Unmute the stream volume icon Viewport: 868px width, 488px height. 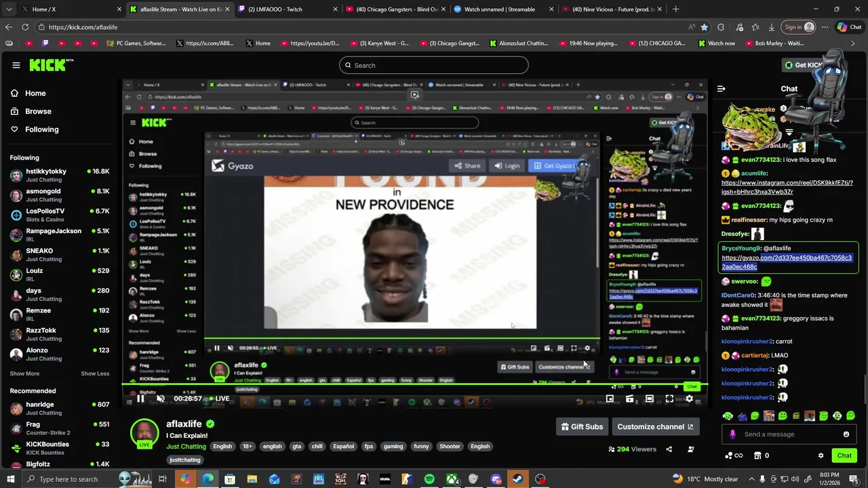point(160,399)
